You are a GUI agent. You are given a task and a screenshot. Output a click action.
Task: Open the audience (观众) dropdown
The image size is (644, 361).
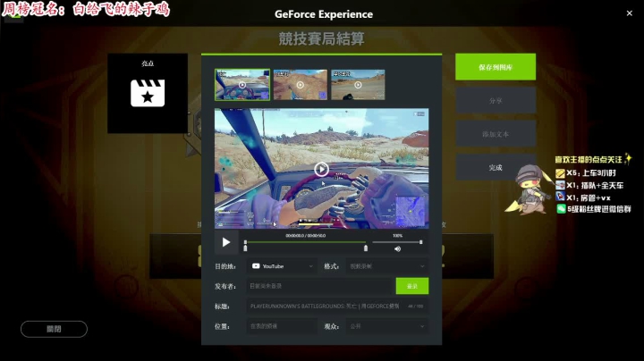tap(387, 326)
